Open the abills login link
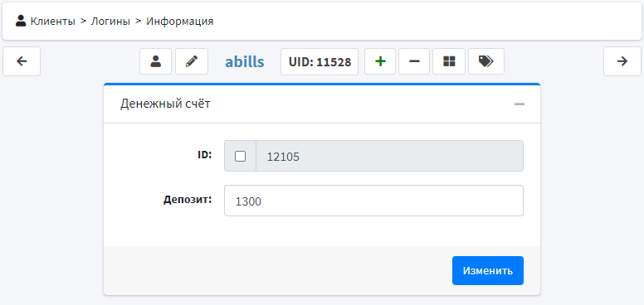This screenshot has width=644, height=305. click(244, 62)
